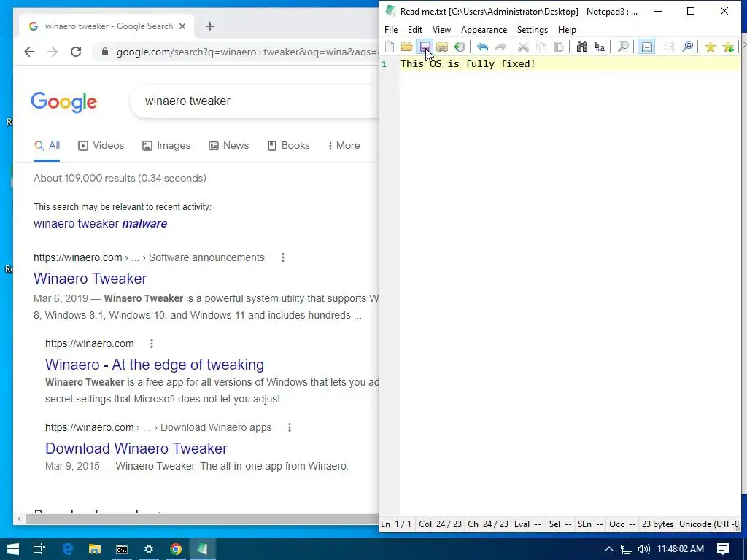Open Replace with the b-to-a icon

point(600,47)
